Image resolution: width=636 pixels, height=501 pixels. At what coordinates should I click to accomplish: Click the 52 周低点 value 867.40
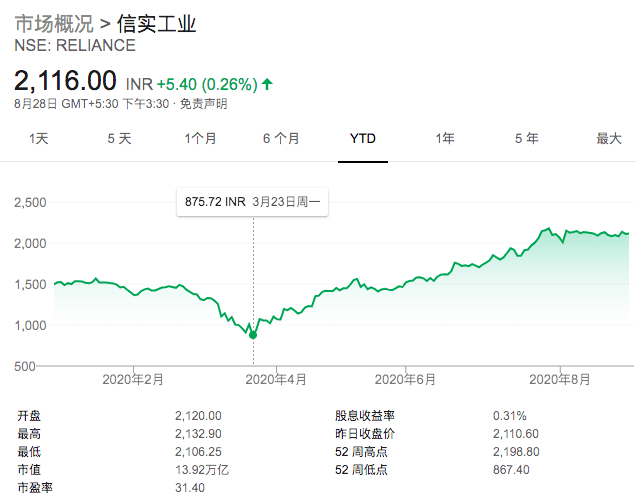point(511,470)
